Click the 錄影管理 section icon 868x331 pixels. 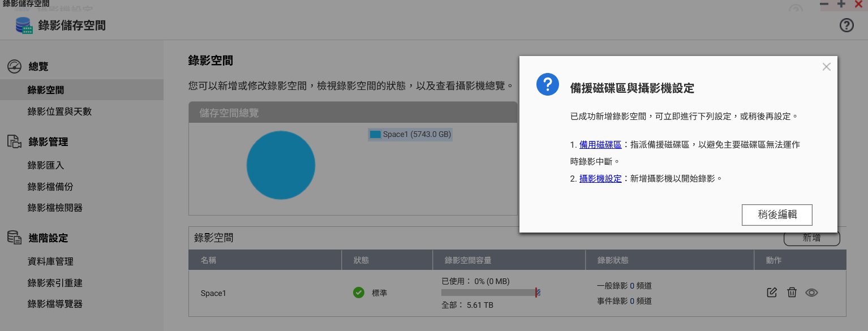[14, 141]
